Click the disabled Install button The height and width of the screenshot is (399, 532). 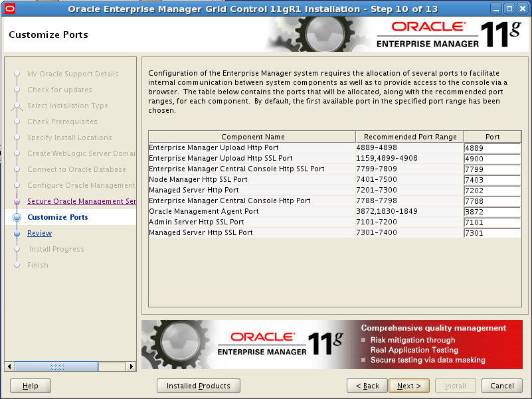tap(456, 386)
